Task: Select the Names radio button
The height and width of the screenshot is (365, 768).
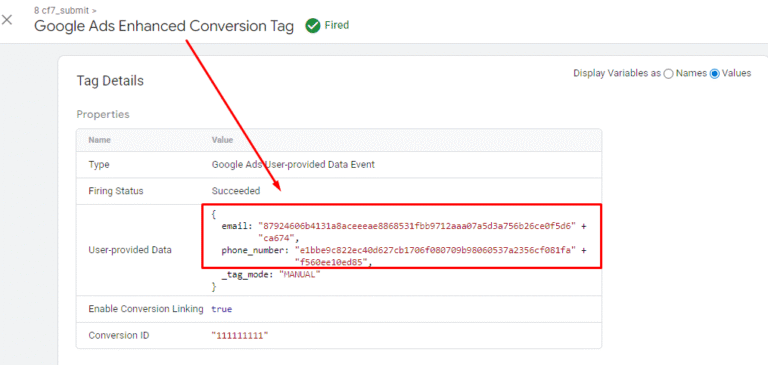Action: click(x=669, y=74)
